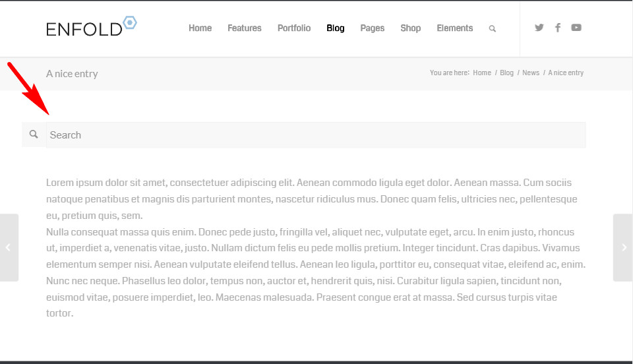Open the Home menu item
This screenshot has width=633, height=364.
coord(200,28)
